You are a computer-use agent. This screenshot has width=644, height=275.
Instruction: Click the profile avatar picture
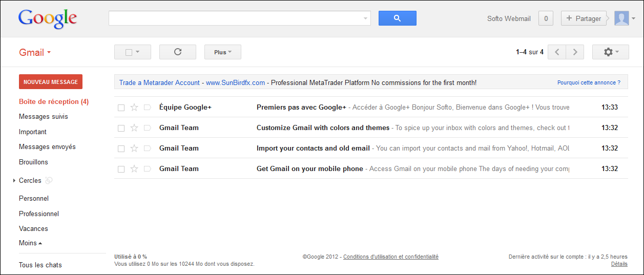click(621, 18)
